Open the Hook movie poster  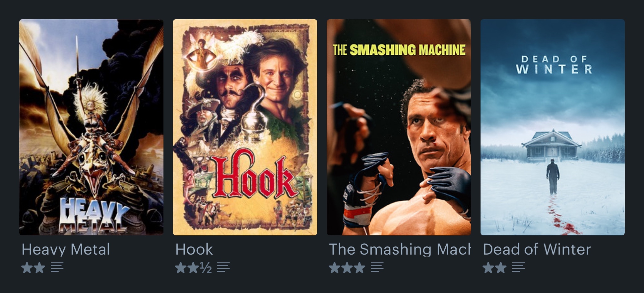click(245, 127)
